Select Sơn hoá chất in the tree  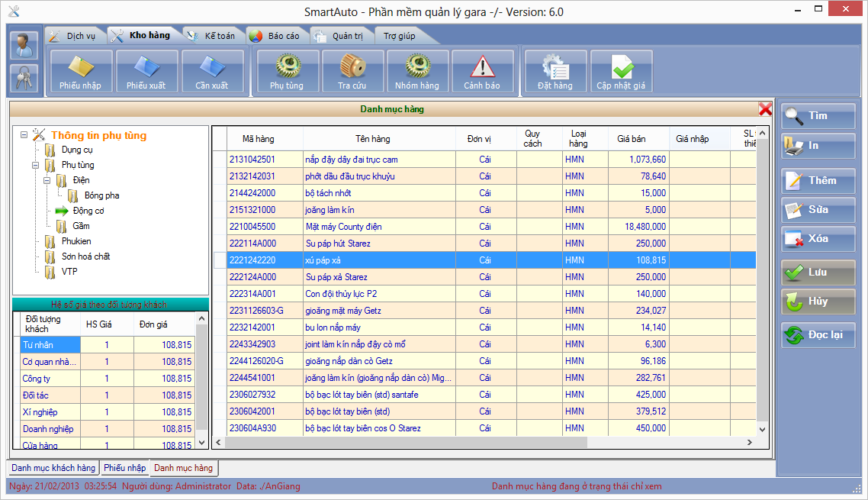click(x=85, y=256)
